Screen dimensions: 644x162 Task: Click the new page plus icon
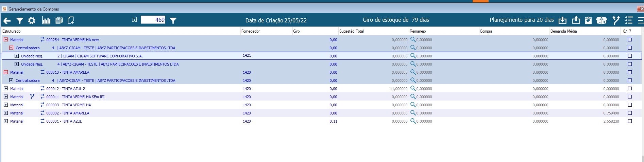click(x=71, y=21)
